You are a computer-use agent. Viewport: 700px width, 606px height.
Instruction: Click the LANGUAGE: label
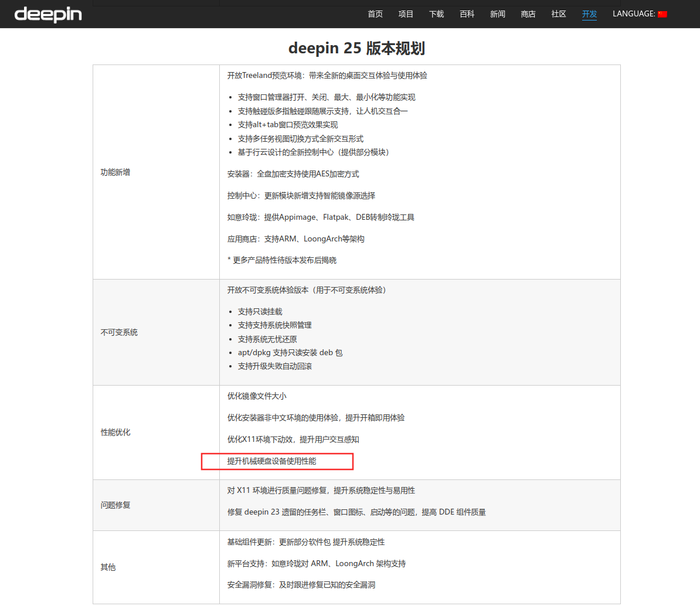(634, 14)
